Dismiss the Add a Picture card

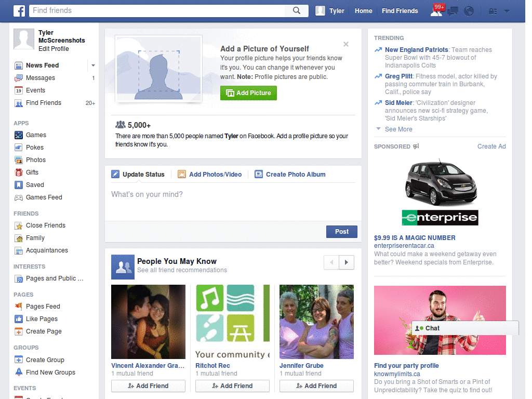click(345, 44)
